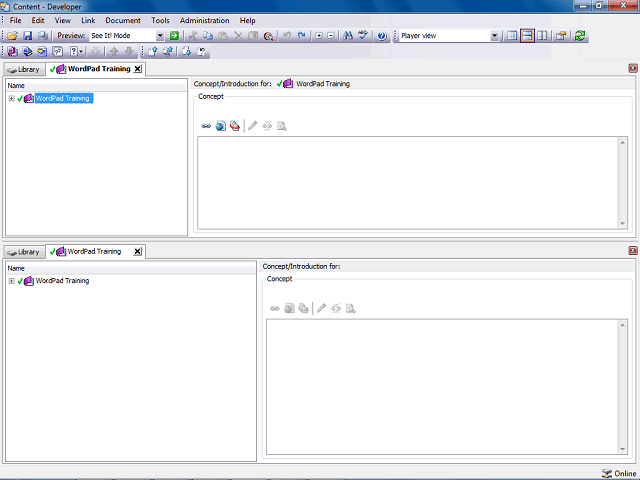Switch to Library tab in upper pane
The height and width of the screenshot is (480, 640).
point(24,69)
